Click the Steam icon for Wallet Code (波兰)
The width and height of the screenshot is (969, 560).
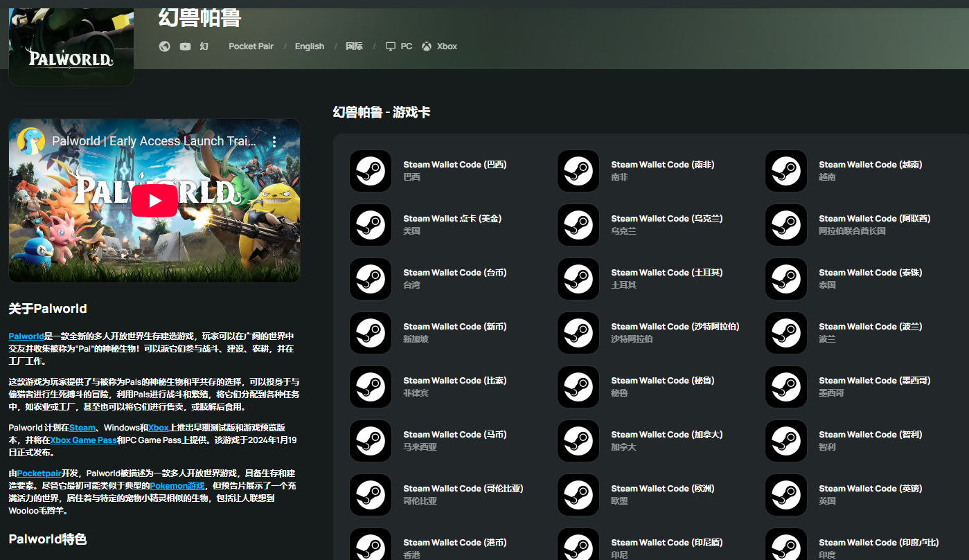click(786, 333)
